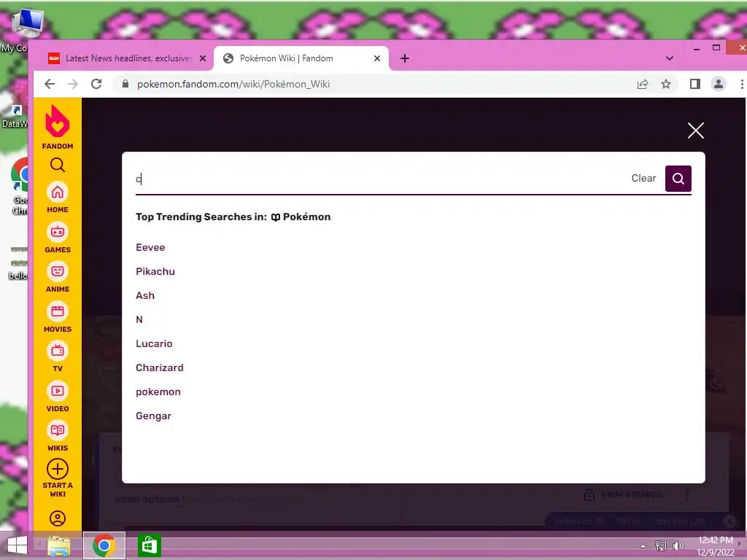Open the taskbar clock and date
This screenshot has width=747, height=560.
(716, 546)
